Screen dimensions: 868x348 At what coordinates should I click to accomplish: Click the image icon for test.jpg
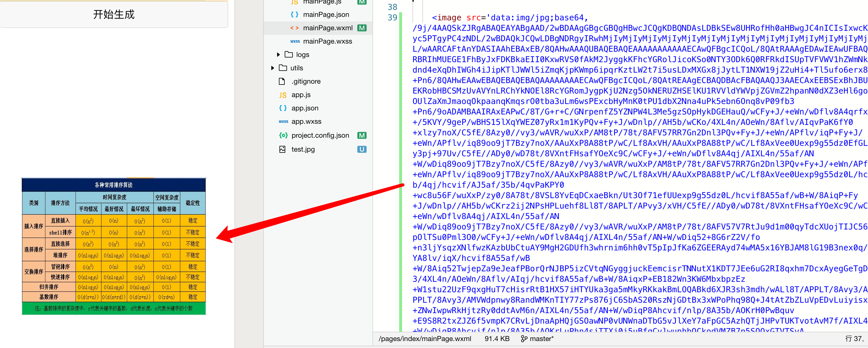(282, 149)
